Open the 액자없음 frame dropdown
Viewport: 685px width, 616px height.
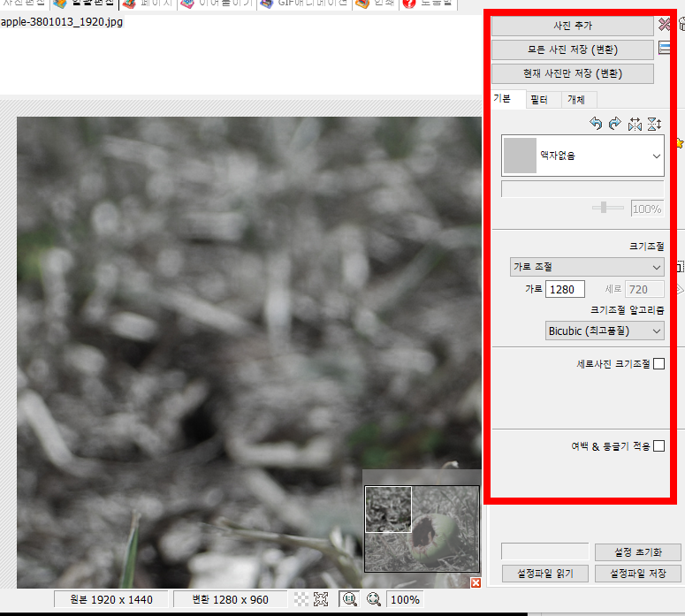coord(582,156)
